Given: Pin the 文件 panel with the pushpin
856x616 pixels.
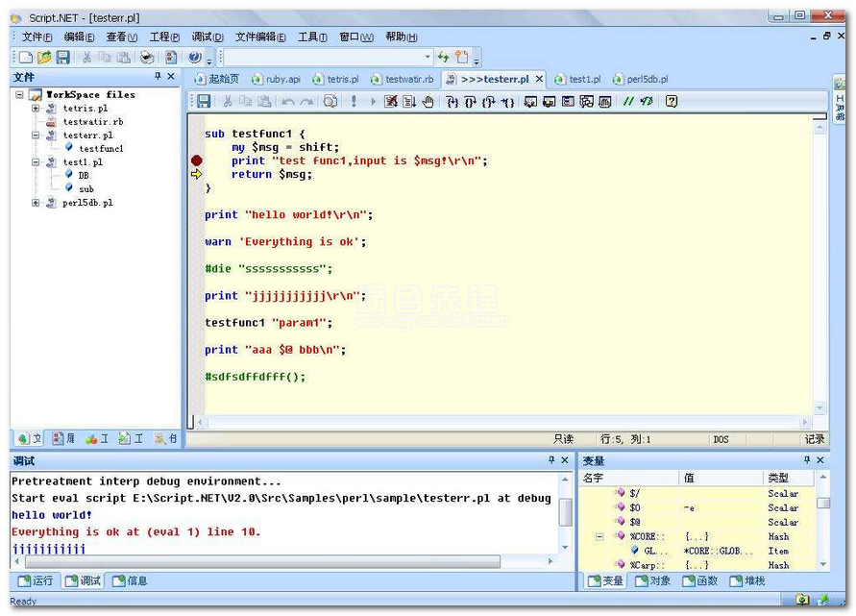Looking at the screenshot, I should click(x=158, y=76).
